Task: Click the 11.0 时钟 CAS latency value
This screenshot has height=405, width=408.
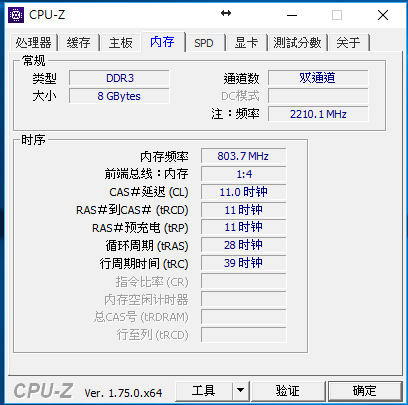Action: point(243,192)
